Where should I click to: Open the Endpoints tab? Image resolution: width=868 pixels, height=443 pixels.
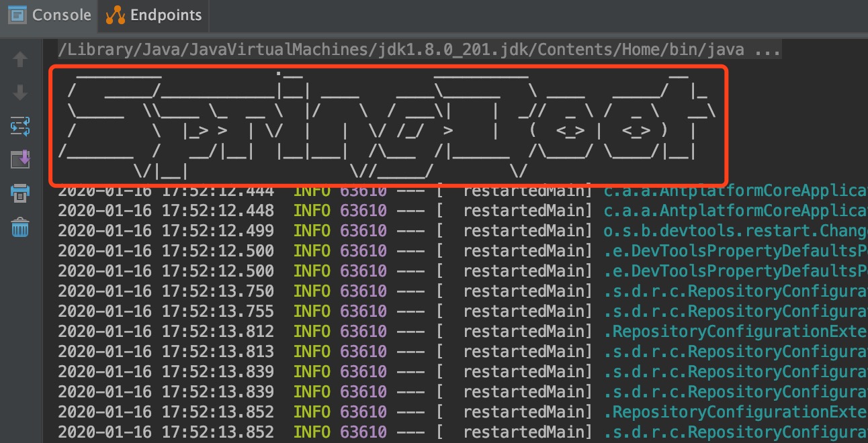[x=155, y=15]
